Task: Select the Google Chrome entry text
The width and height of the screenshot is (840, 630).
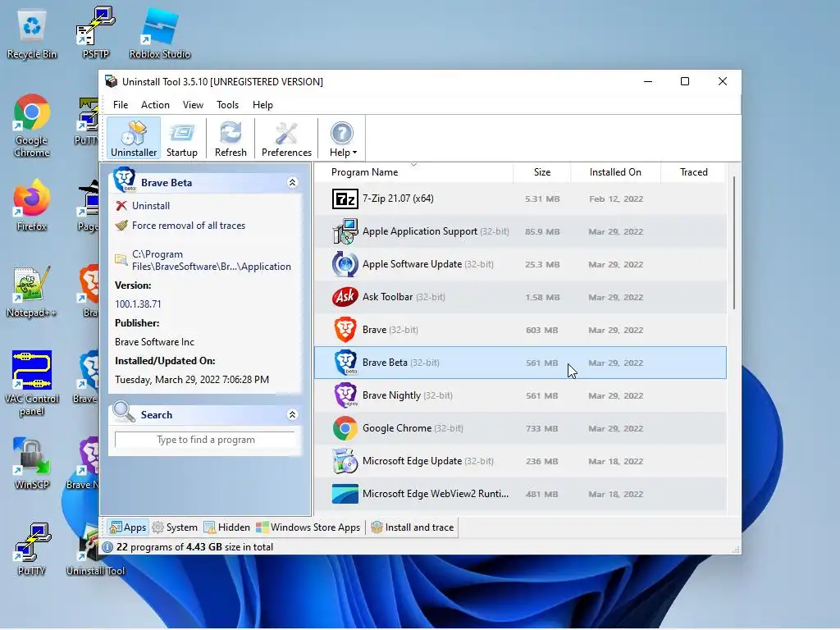Action: click(x=413, y=428)
